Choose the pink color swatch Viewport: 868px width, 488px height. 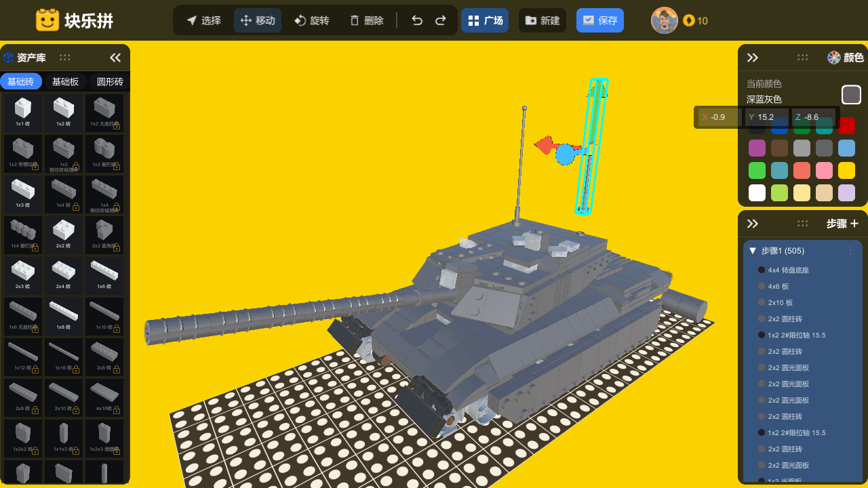pos(824,170)
